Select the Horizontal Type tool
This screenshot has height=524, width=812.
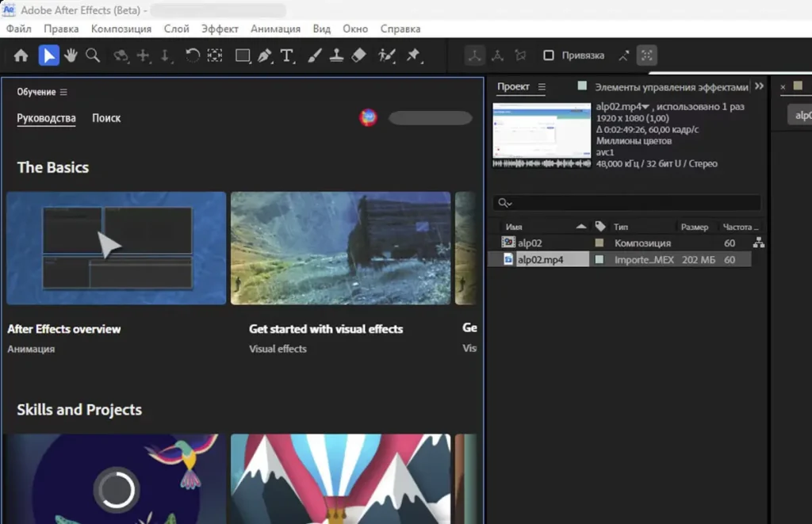click(x=287, y=55)
